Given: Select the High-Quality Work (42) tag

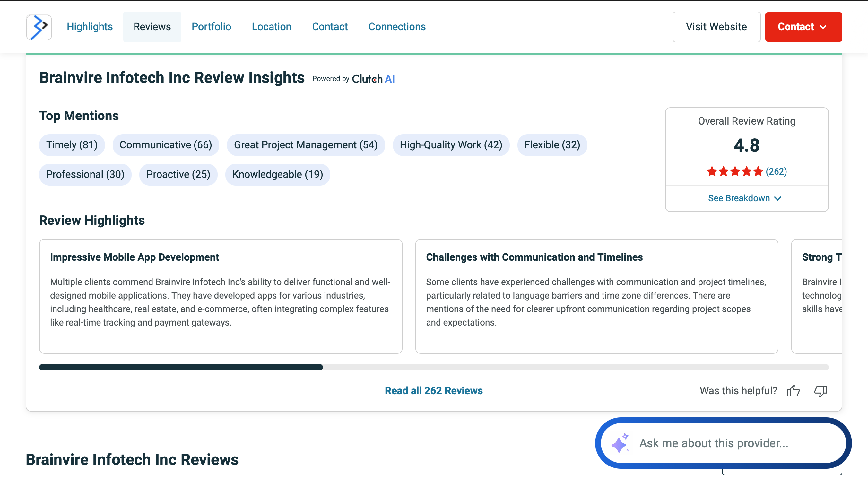Looking at the screenshot, I should point(451,145).
